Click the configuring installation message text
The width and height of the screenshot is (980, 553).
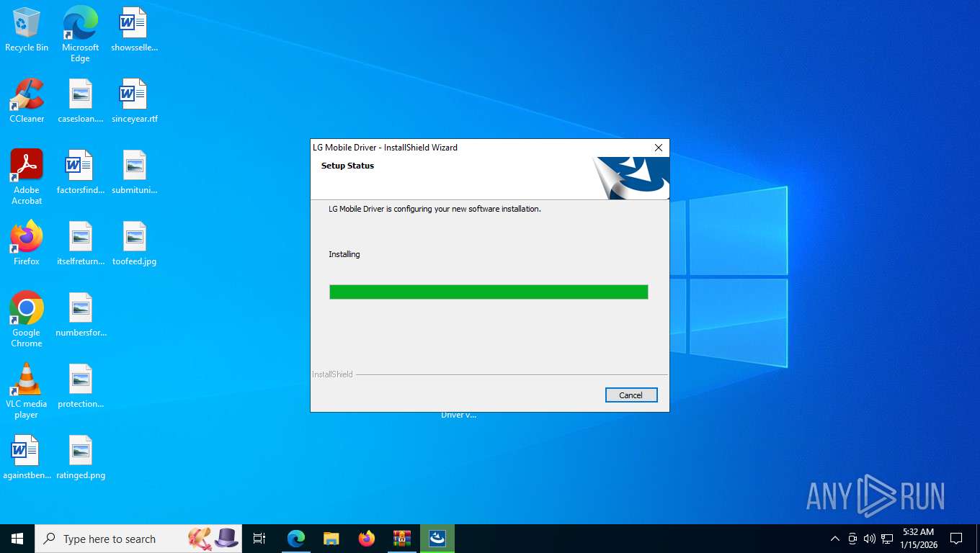coord(435,209)
